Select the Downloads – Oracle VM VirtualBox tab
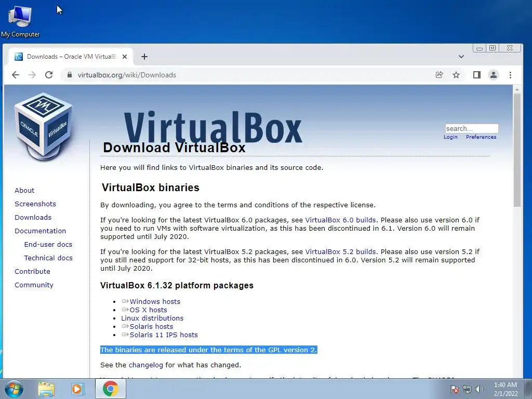The height and width of the screenshot is (399, 532). tap(70, 57)
